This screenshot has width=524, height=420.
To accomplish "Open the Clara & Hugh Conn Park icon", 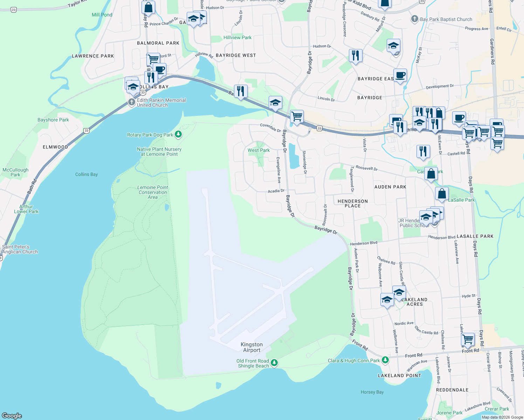I will tap(385, 360).
